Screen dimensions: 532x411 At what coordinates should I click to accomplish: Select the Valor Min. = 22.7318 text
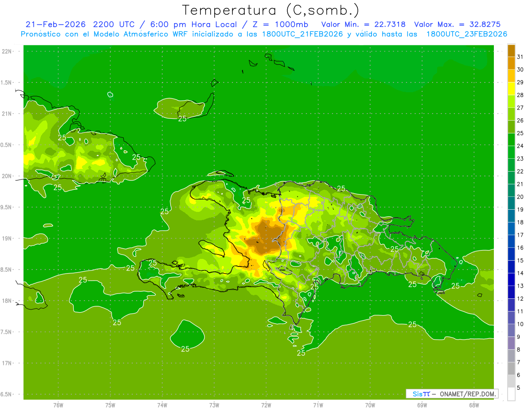(363, 24)
